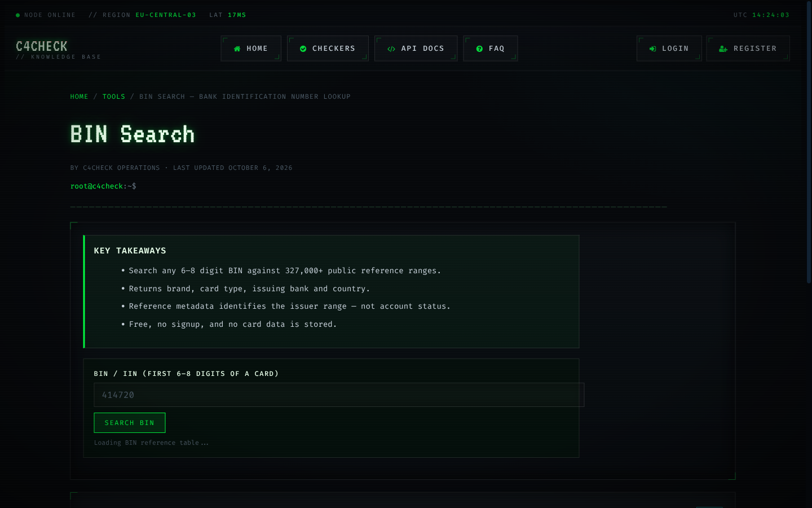Click the EU-CENTRAL-03 region label
Viewport: 812px width, 508px height.
166,15
